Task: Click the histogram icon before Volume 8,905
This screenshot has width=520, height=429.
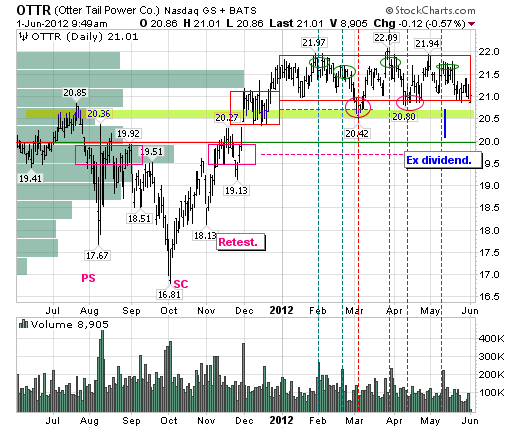Action: [x=23, y=324]
